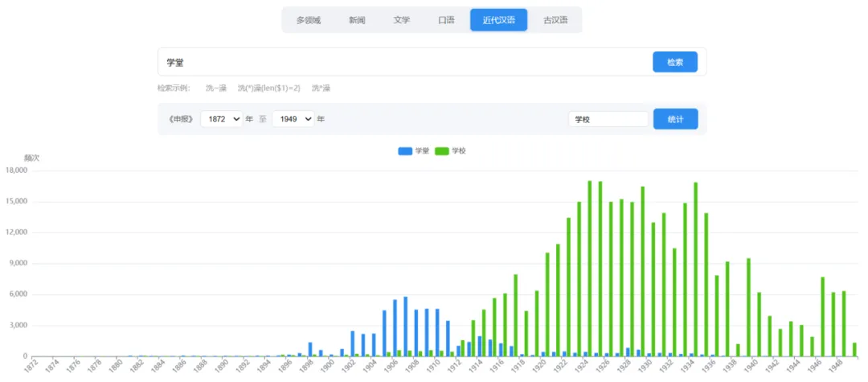Image resolution: width=868 pixels, height=382 pixels.
Task: Switch to the 文学 tab
Action: pyautogui.click(x=401, y=20)
